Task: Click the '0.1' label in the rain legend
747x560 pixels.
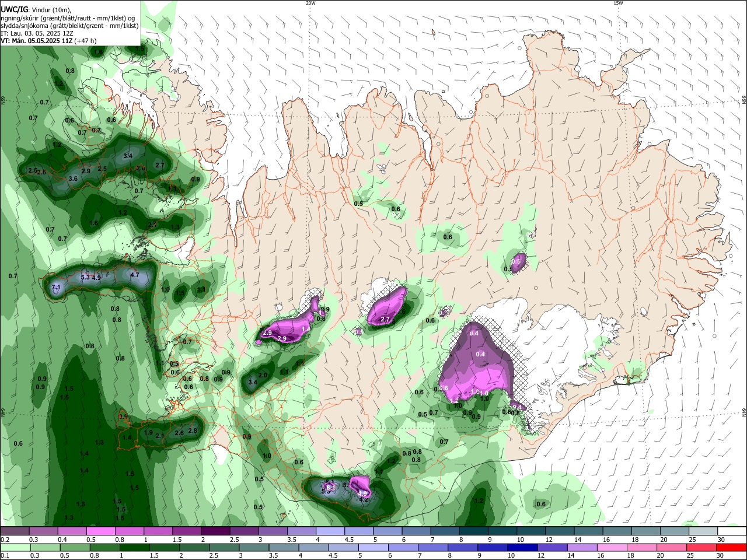Action: click(x=5, y=556)
